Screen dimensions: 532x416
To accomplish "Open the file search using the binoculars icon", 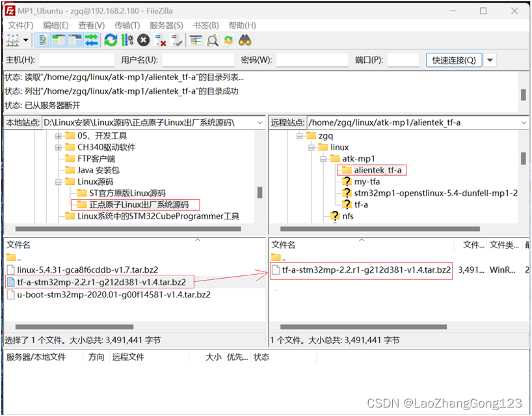I will [243, 40].
